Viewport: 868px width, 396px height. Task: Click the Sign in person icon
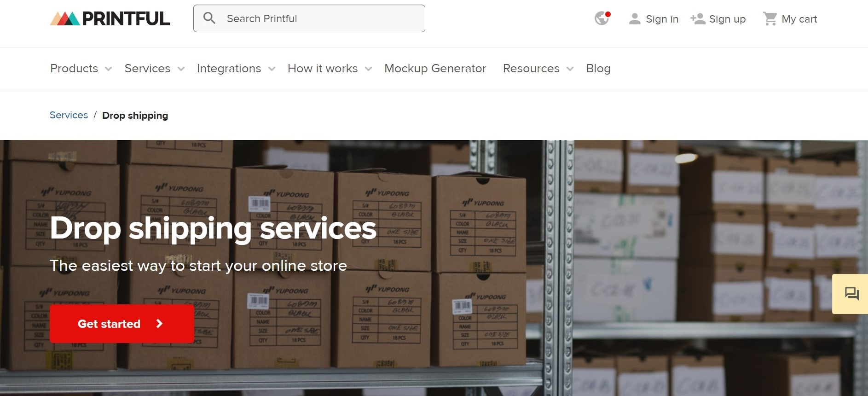(x=635, y=19)
